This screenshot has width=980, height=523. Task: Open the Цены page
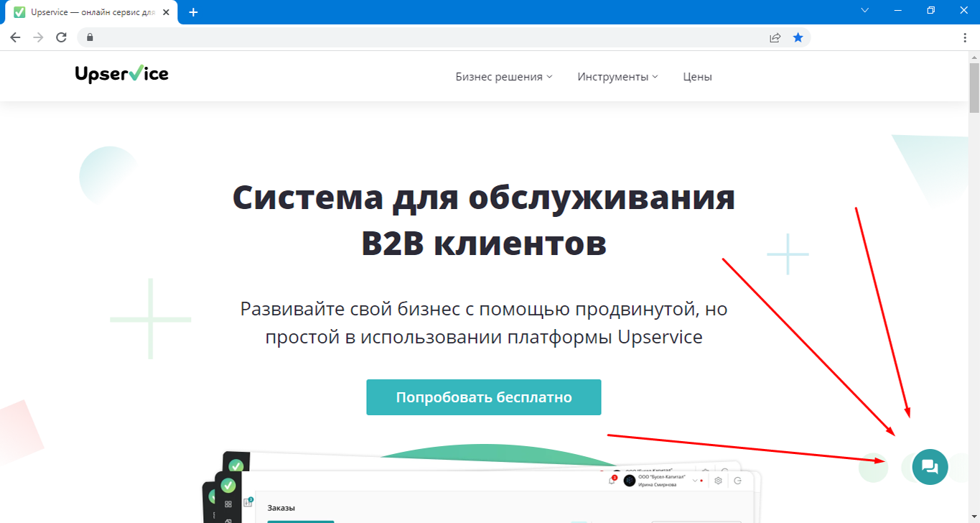[697, 76]
